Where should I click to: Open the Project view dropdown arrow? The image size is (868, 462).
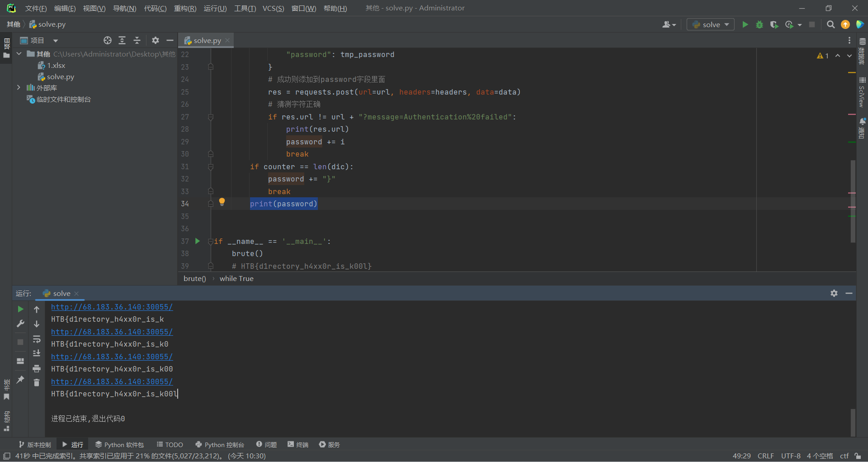(x=56, y=41)
